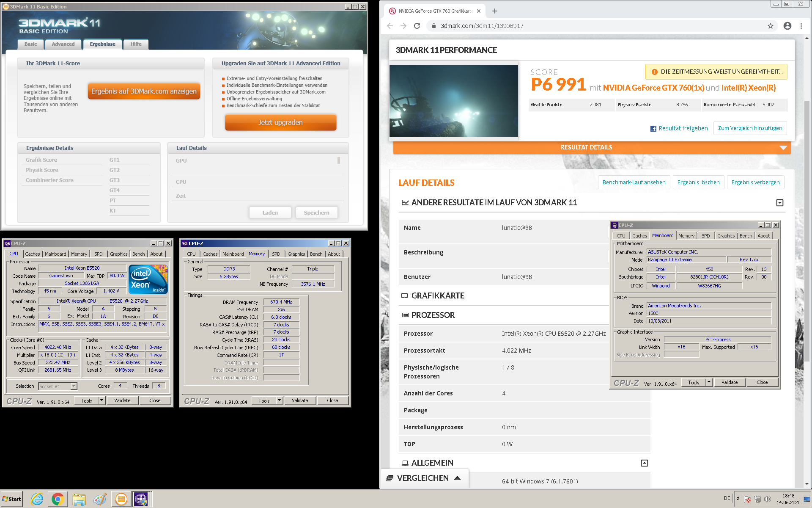Close the NVIDIA GeForce GTX 760 tab
Screen dimensions: 812x508
point(479,11)
